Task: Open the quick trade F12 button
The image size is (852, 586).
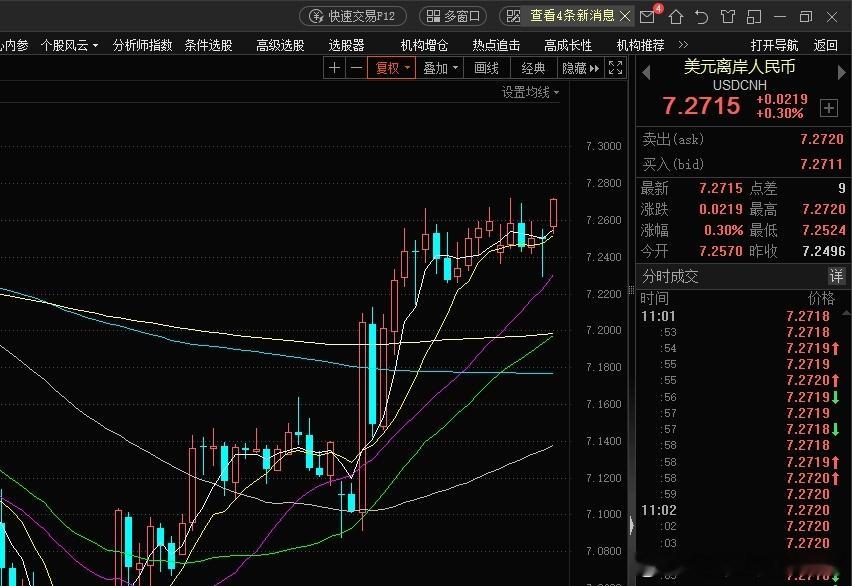Action: pyautogui.click(x=353, y=16)
